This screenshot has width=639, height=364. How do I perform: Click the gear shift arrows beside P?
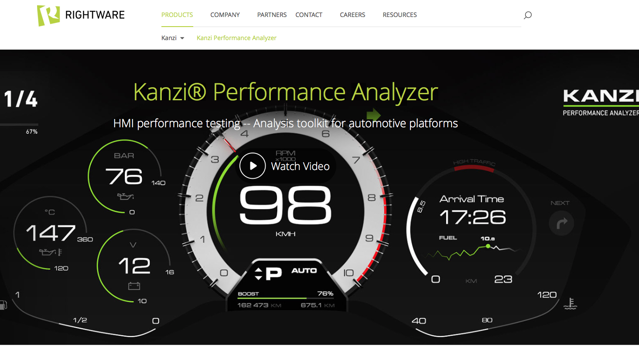click(x=258, y=273)
